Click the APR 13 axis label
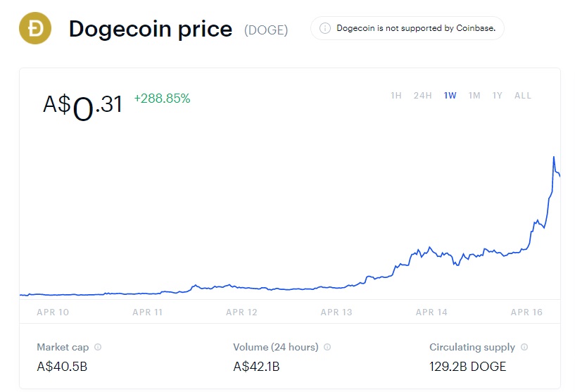The height and width of the screenshot is (392, 575). [x=336, y=312]
